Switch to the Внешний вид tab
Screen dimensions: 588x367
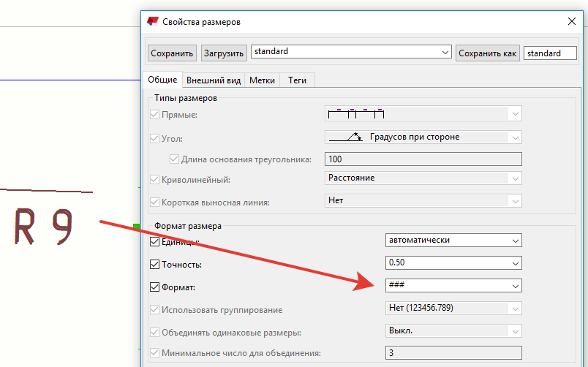click(x=214, y=80)
